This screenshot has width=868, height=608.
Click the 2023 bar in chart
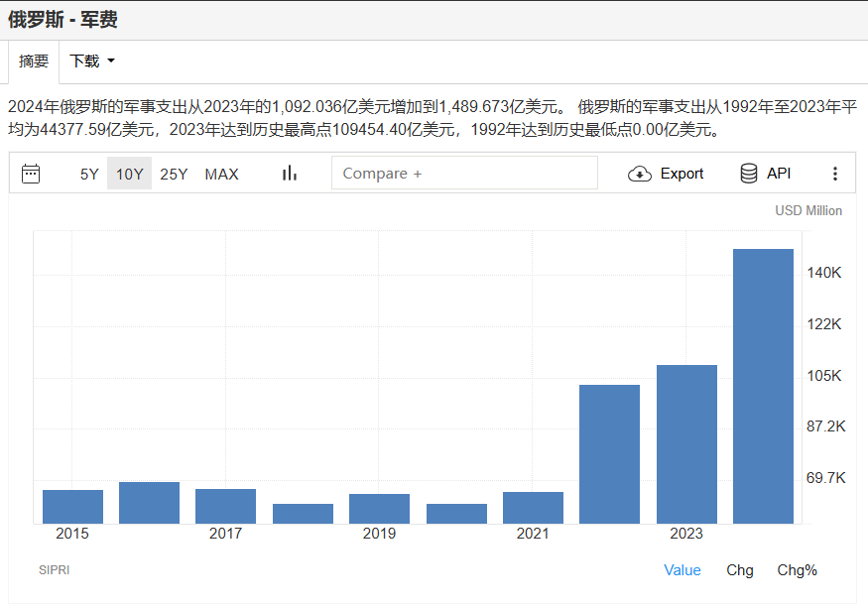(x=686, y=444)
